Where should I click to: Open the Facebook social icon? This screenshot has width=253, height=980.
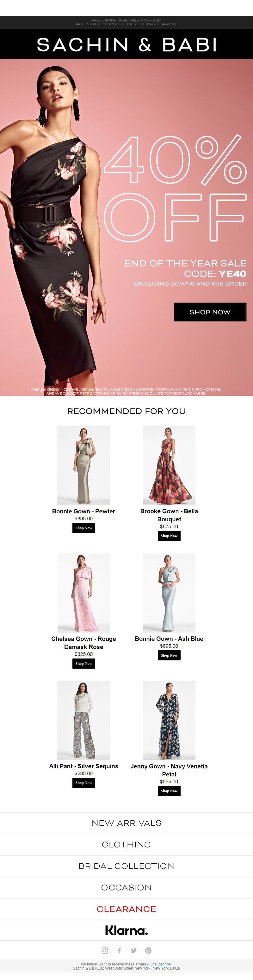click(119, 950)
